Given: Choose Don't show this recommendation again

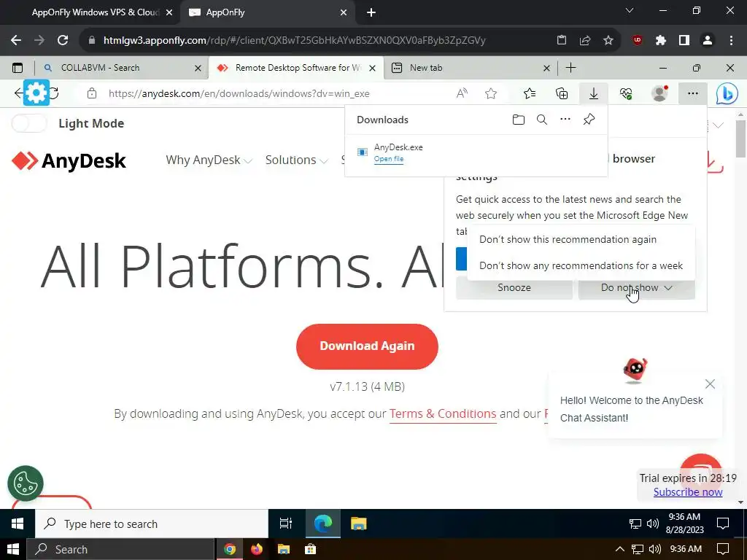Looking at the screenshot, I should 568,239.
